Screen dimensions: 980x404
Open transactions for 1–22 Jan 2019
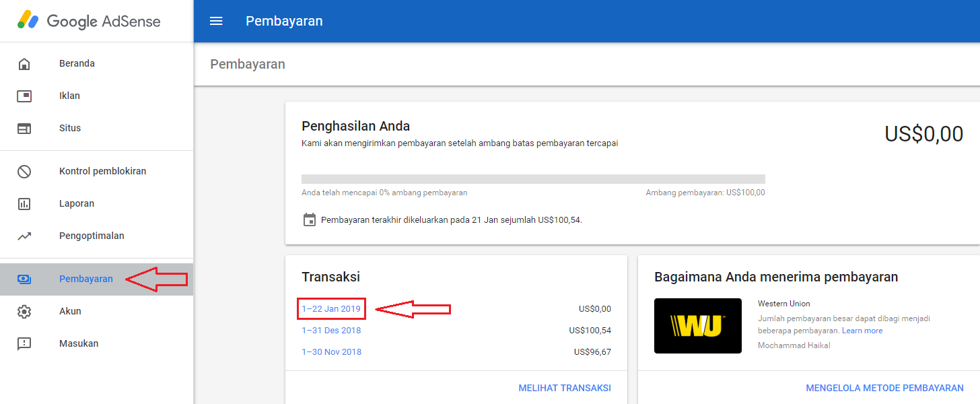pos(331,308)
